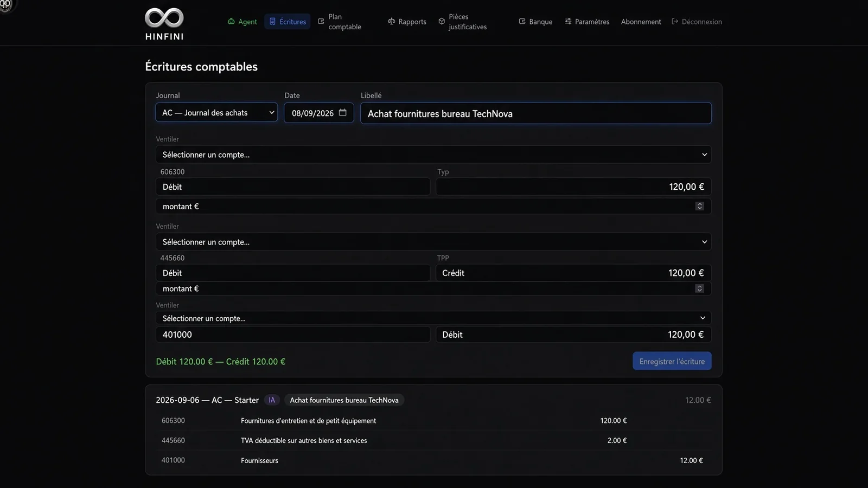Click the Agent robot icon
Image resolution: width=868 pixels, height=488 pixels.
(231, 22)
